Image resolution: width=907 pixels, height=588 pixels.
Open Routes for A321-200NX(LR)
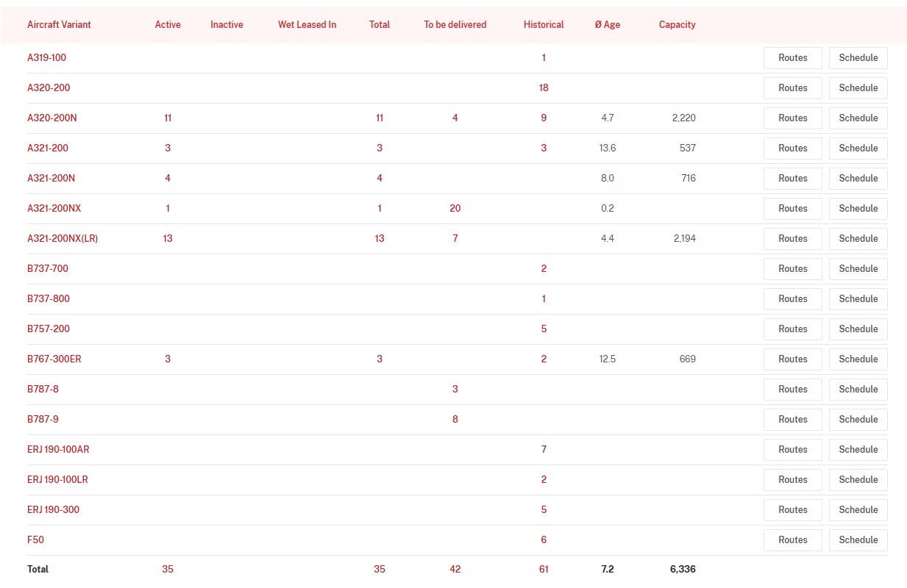793,239
